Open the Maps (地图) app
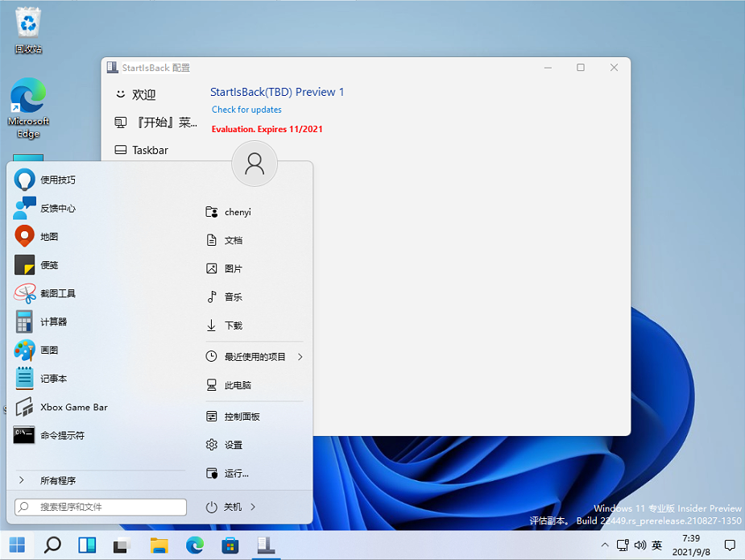The image size is (745, 560). coord(48,237)
